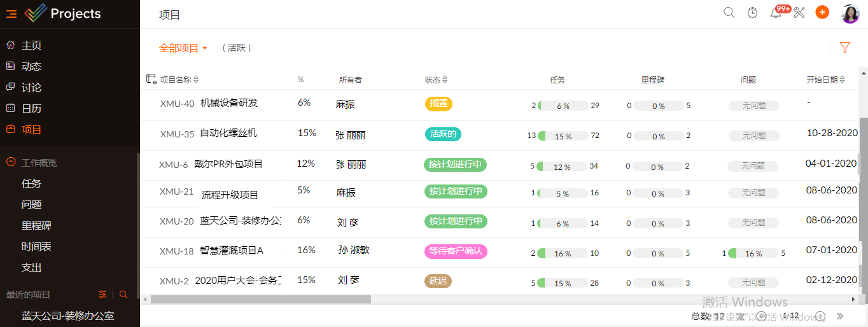Open the project filter funnel icon
The image size is (868, 327).
point(845,47)
